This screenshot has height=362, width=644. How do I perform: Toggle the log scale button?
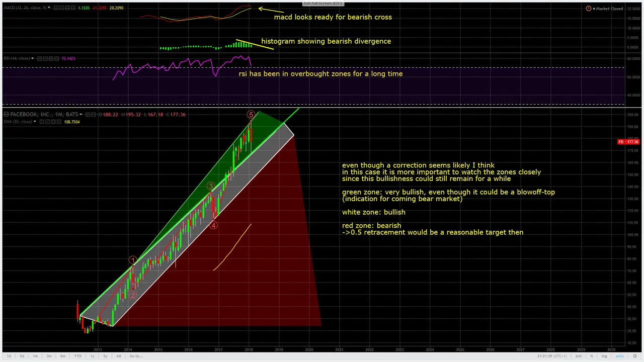point(605,356)
